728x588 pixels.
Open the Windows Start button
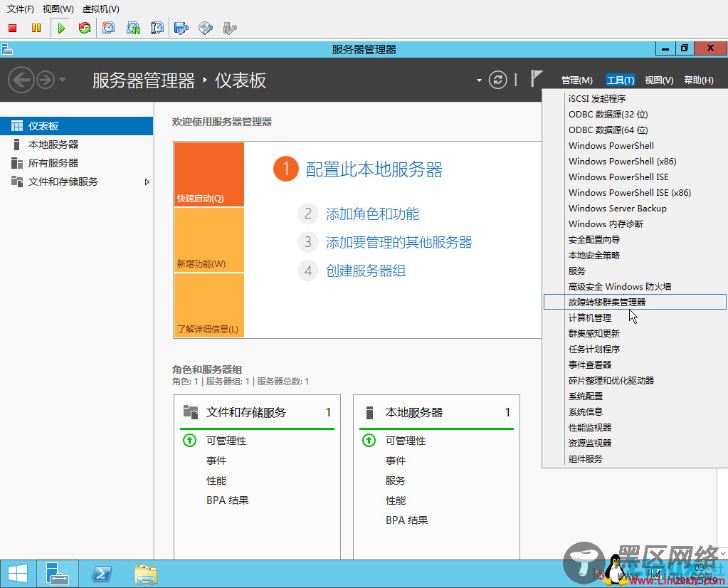point(18,574)
